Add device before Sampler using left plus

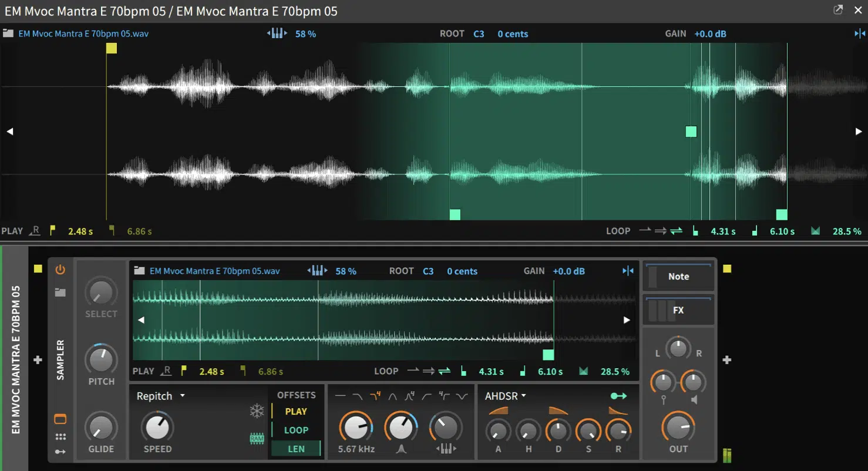[38, 360]
